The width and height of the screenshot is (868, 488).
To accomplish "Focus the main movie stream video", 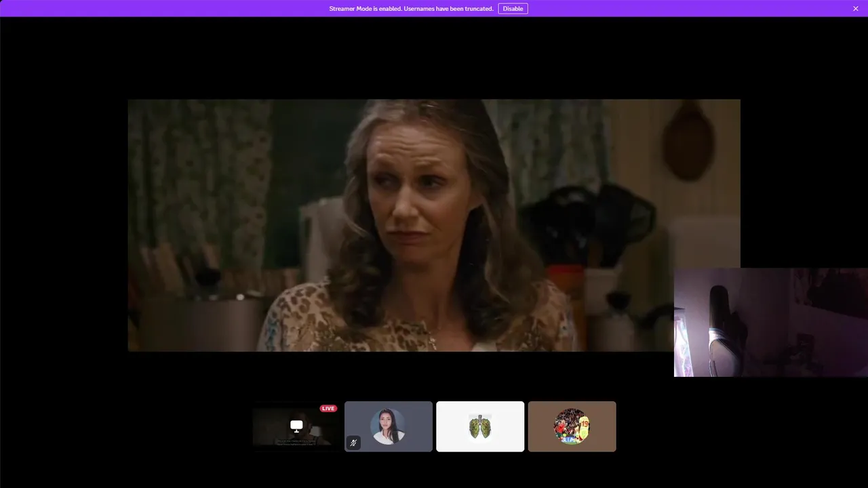I will (434, 225).
